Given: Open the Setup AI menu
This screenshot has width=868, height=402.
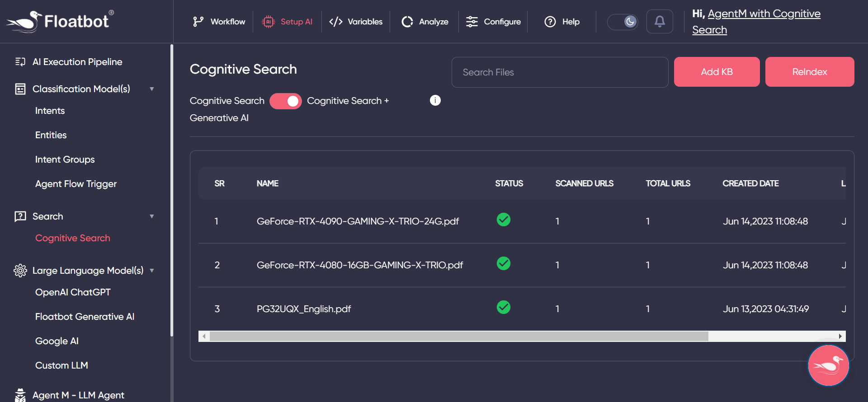Looking at the screenshot, I should (x=288, y=22).
